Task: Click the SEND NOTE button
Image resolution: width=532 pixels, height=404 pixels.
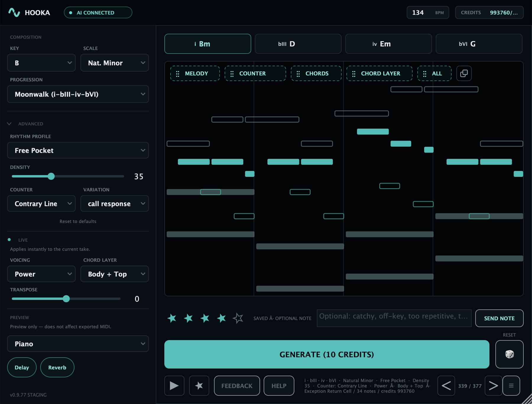Action: [x=499, y=318]
